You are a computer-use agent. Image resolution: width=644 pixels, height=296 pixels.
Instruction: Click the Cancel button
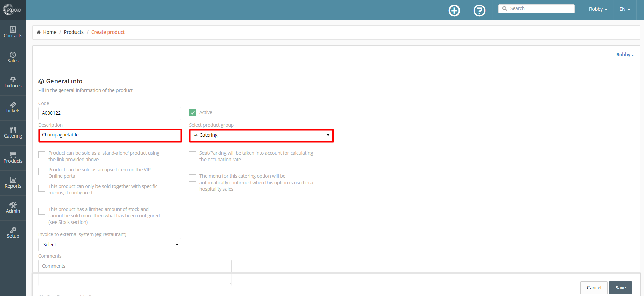pos(594,288)
